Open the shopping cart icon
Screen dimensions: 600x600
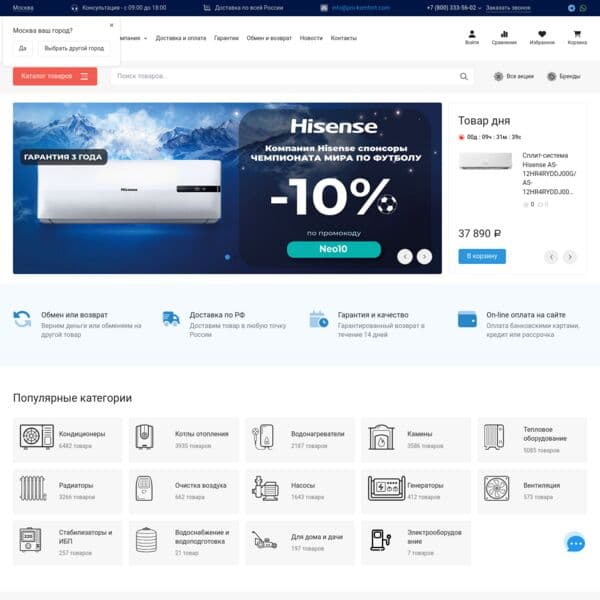coord(577,38)
